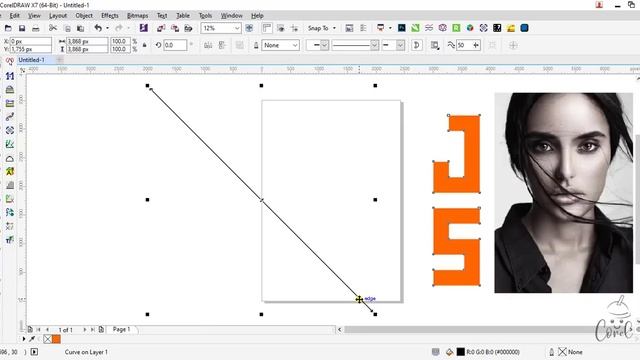Click the Wrap text icon

435,45
